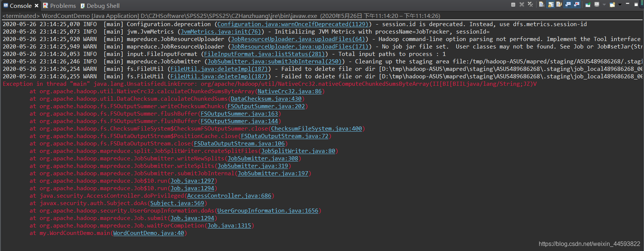This screenshot has height=251, width=644.
Task: Click 'Cleaning up the staging area' message
Action: 402,62
